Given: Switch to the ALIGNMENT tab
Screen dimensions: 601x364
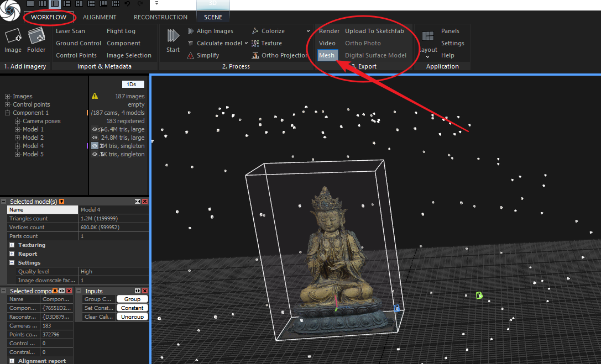Looking at the screenshot, I should coord(100,17).
